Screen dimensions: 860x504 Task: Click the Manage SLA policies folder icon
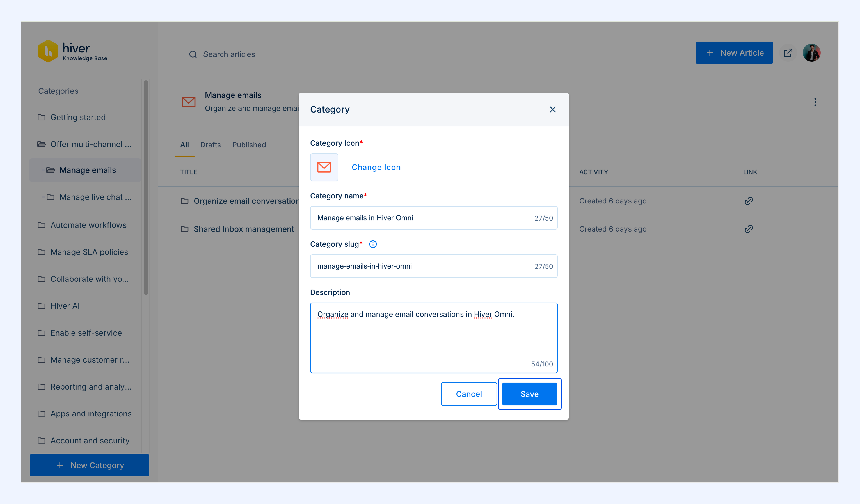pyautogui.click(x=41, y=252)
